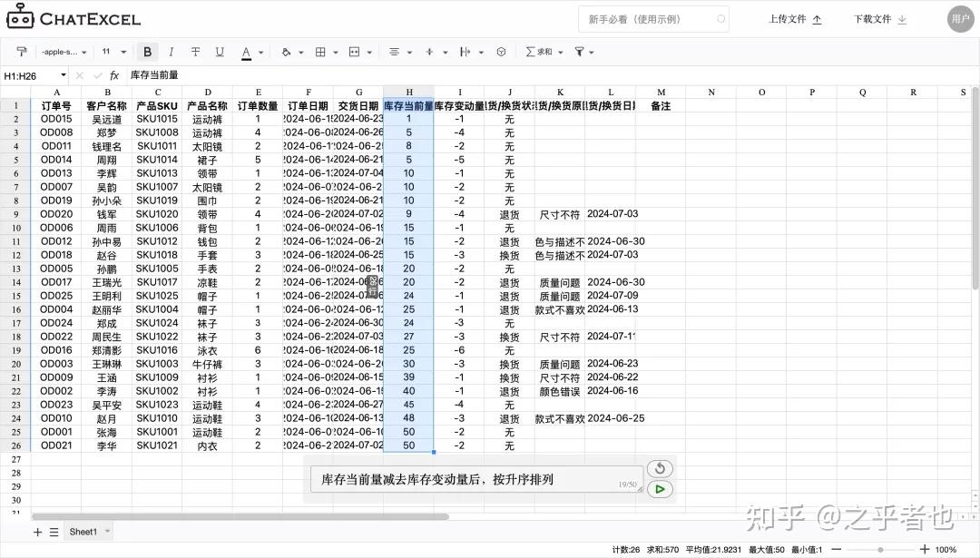Open the fill color tool

(287, 52)
